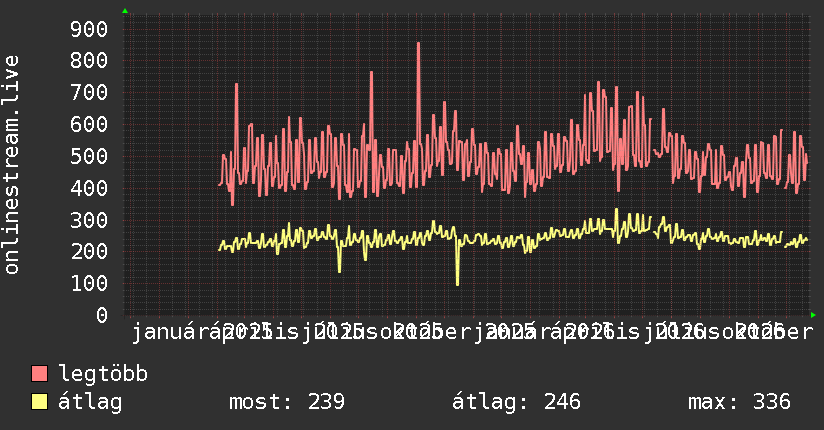824x430 pixels.
Task: Select the átlag legend label
Action: (x=90, y=402)
